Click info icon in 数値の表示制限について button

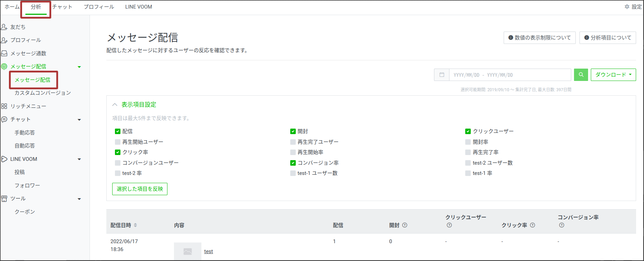point(511,38)
